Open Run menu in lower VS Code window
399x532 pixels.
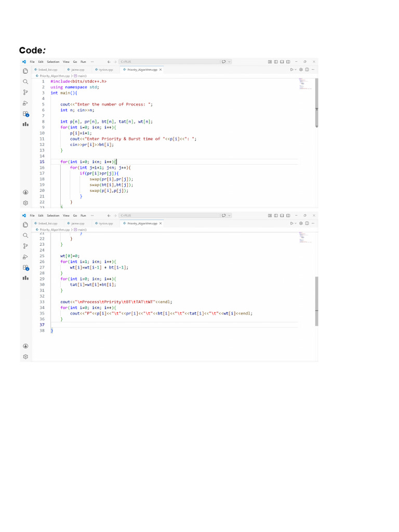83,216
